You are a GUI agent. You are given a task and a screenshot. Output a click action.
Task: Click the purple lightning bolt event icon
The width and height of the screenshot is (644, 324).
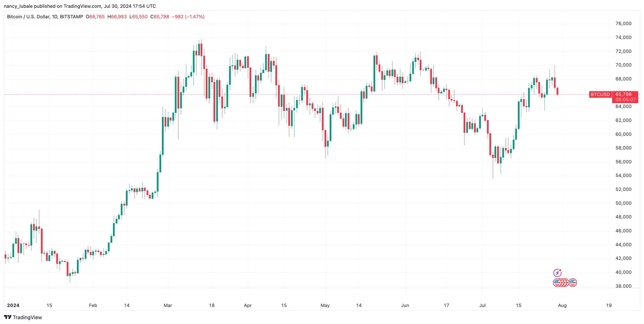pyautogui.click(x=557, y=273)
